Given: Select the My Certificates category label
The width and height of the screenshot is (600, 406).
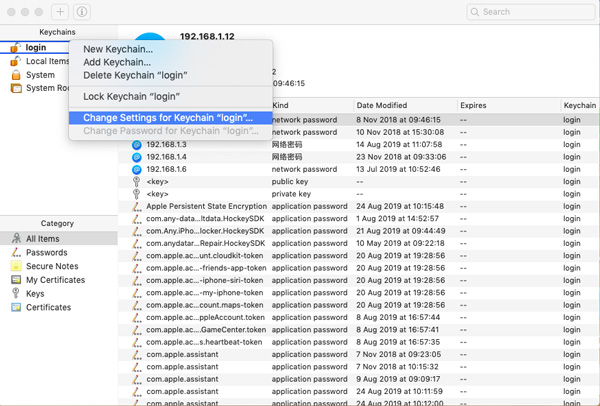Looking at the screenshot, I should click(55, 280).
